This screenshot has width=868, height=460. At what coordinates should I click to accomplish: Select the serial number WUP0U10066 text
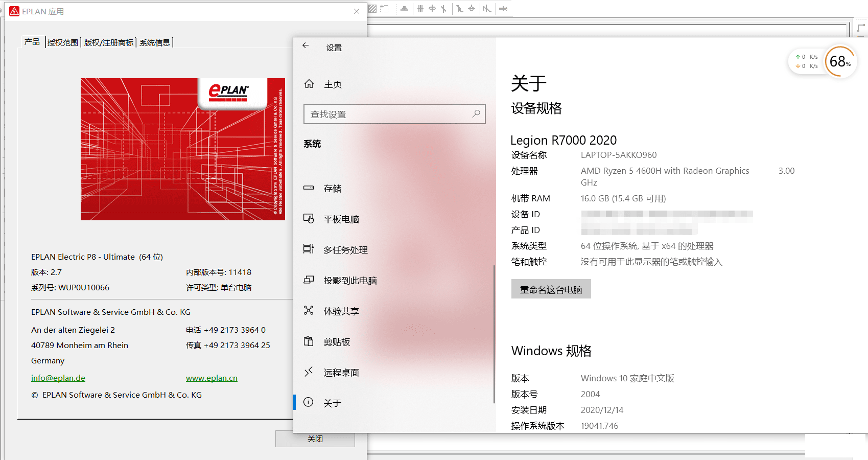(84, 287)
